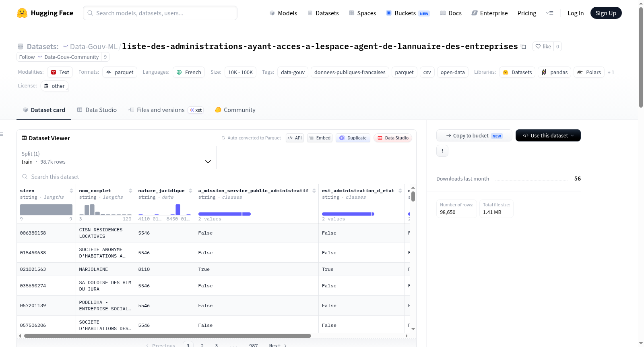The height and width of the screenshot is (347, 644).
Task: Click the data-gouv tag
Action: pos(293,72)
